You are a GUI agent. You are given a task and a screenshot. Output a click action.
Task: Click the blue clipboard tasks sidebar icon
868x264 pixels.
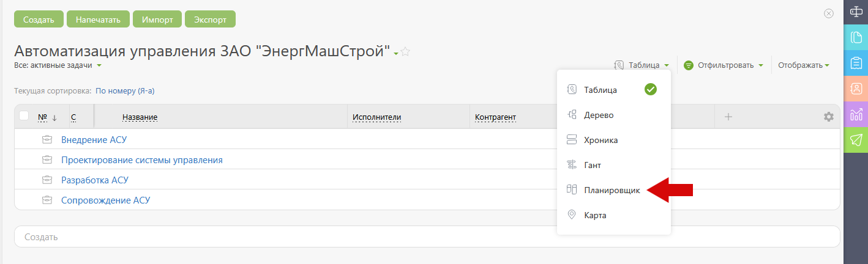[x=856, y=63]
